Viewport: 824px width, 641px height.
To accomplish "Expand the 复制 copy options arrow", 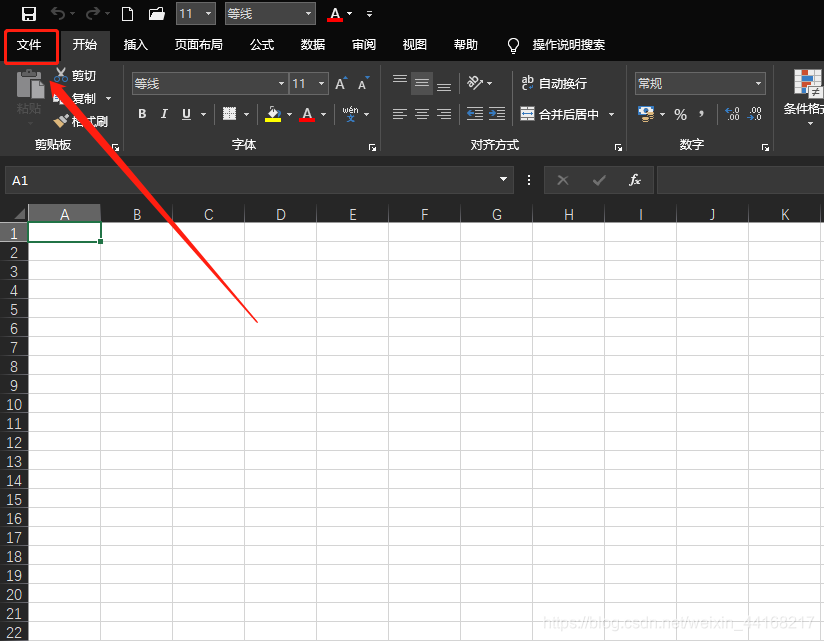I will 108,98.
